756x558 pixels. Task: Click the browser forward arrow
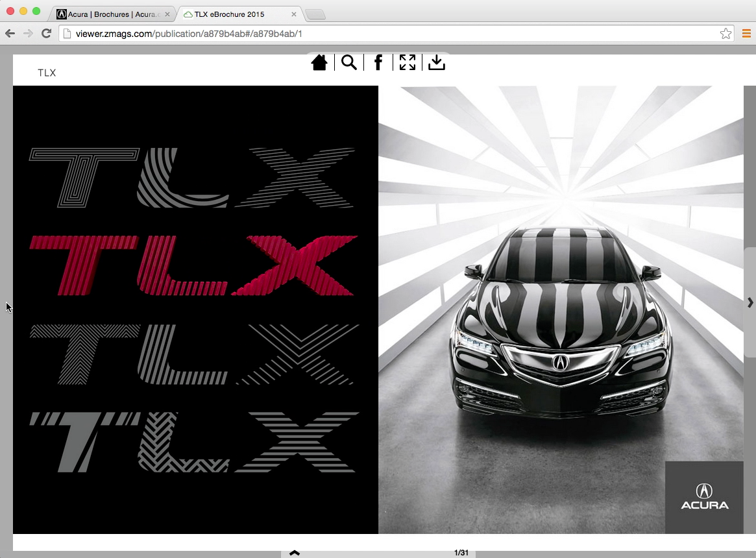[x=28, y=33]
